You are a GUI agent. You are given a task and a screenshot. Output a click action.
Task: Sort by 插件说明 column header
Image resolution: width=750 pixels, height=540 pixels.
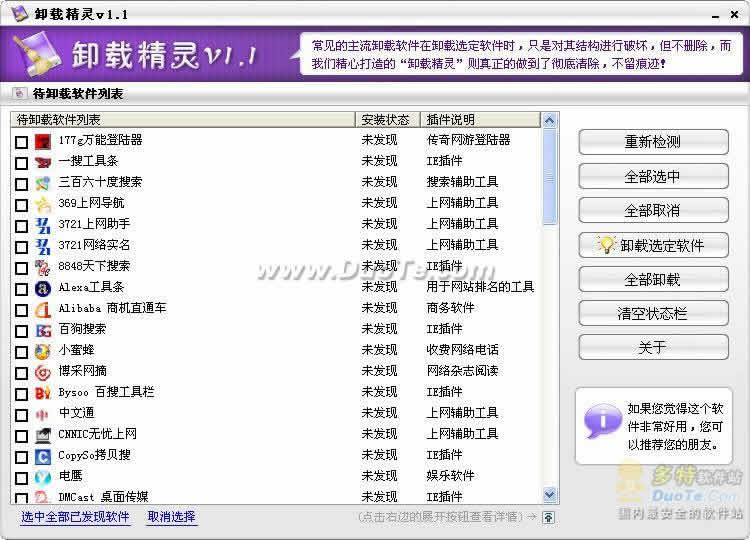point(480,120)
